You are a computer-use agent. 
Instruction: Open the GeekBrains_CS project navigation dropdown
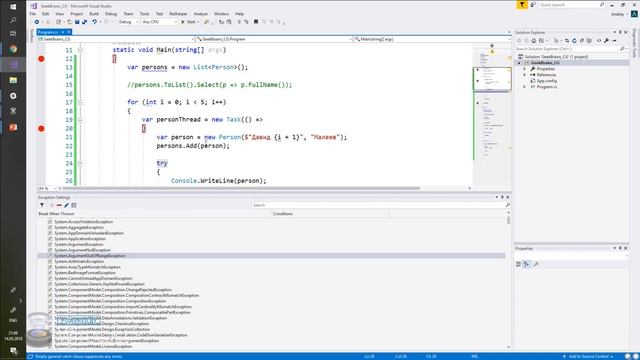click(115, 39)
